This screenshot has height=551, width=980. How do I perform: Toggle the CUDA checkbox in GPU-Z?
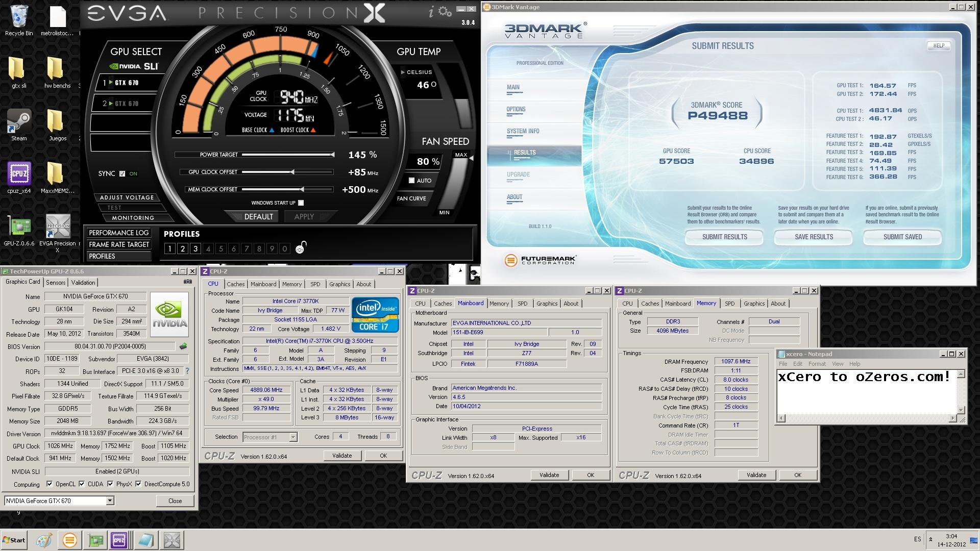pos(82,484)
